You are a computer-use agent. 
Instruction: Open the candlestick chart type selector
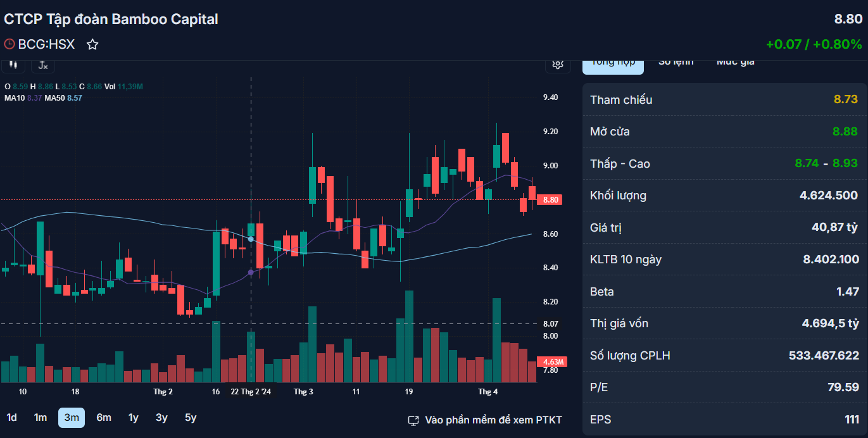(13, 65)
